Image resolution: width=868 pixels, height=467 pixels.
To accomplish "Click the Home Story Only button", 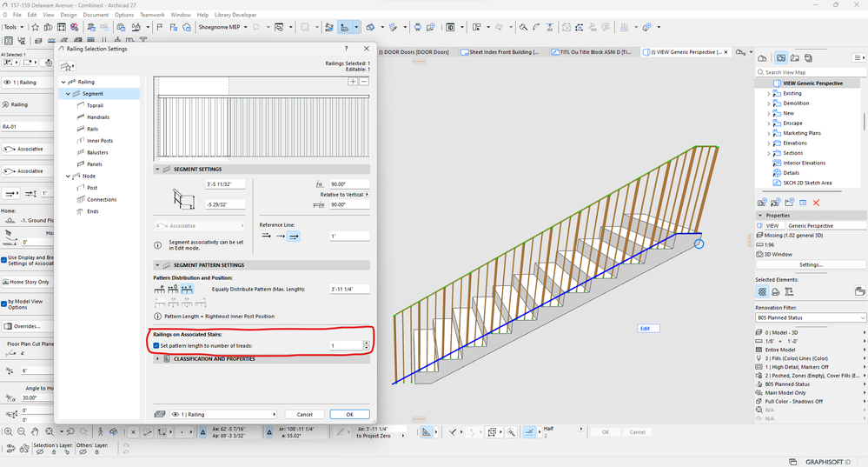I will [x=27, y=282].
